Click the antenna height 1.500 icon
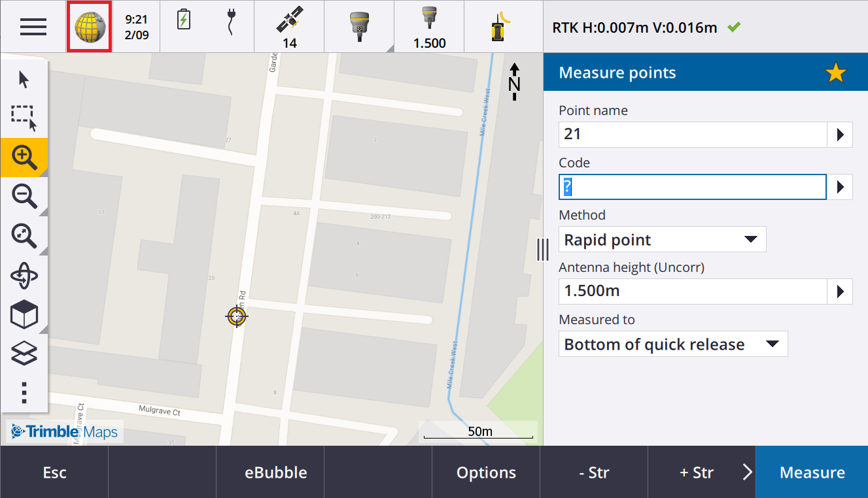Screen dimensions: 868x498 429,27
